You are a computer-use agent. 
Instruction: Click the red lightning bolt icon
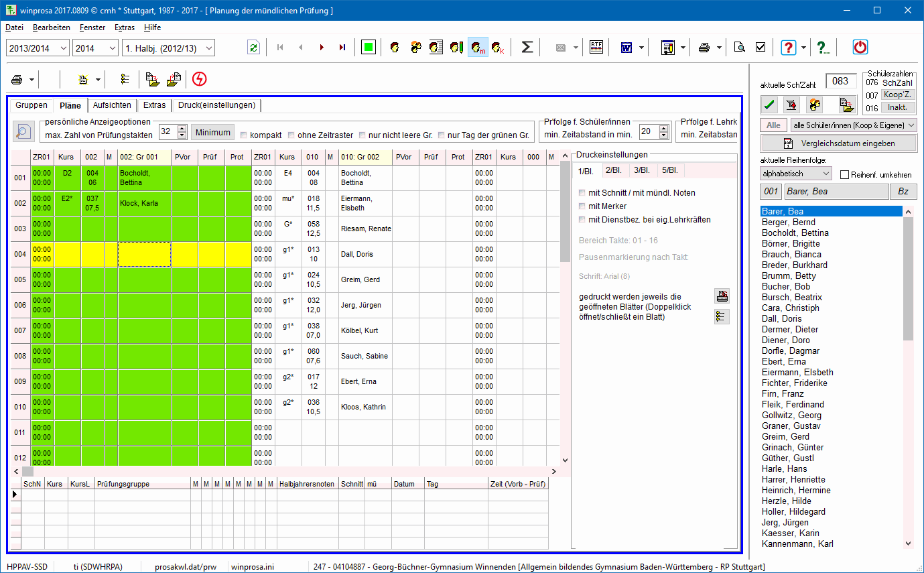pos(199,79)
